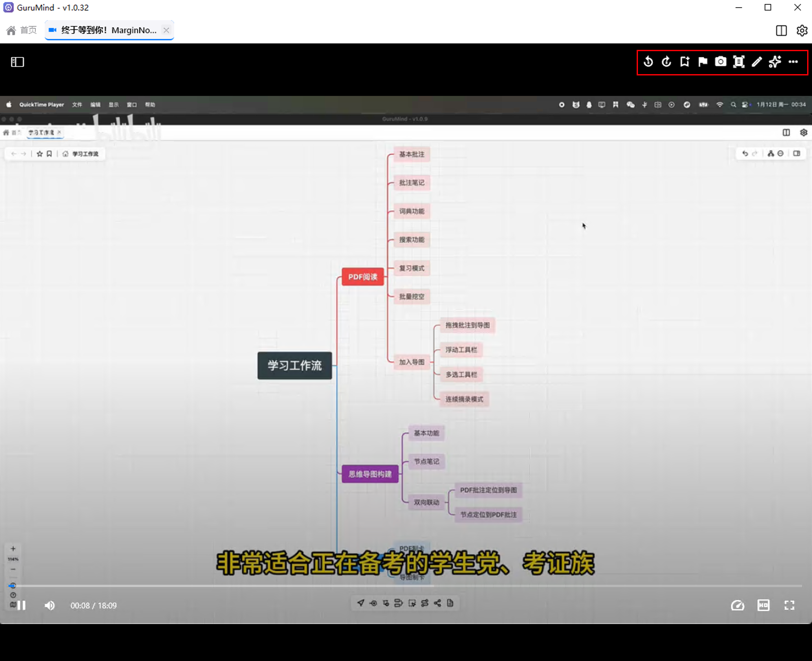Mute the video volume

(x=49, y=605)
